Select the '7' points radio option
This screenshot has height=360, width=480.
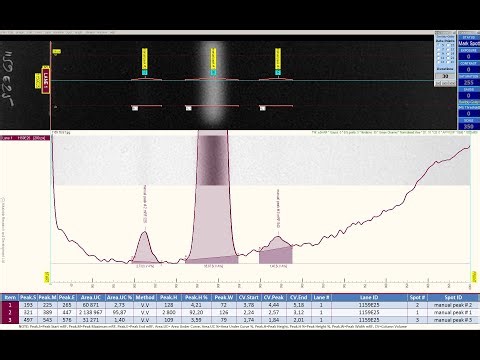pyautogui.click(x=439, y=49)
